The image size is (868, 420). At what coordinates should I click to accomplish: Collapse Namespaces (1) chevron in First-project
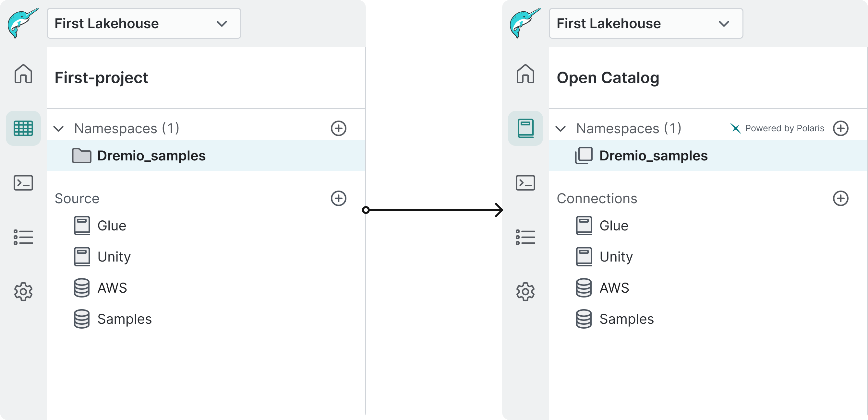coord(59,129)
